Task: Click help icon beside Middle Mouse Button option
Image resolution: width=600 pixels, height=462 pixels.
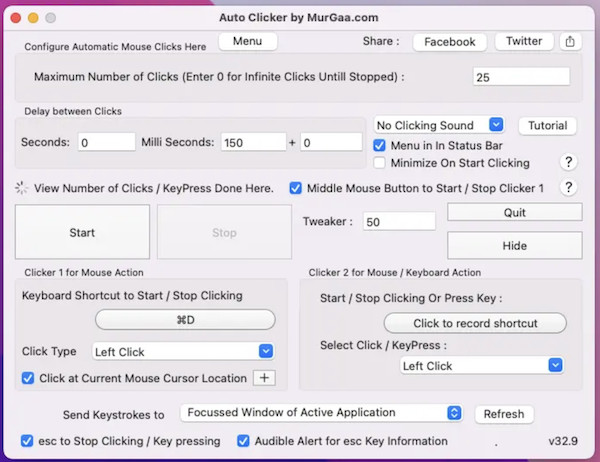Action: coord(568,188)
